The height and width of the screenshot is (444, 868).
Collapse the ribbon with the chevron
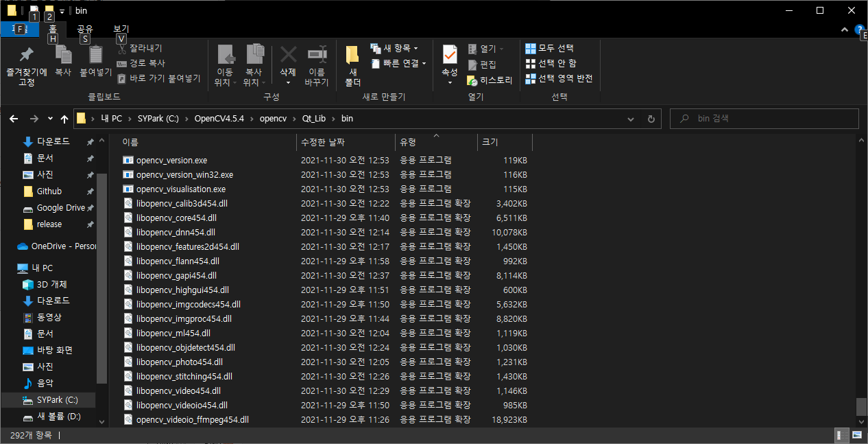[x=844, y=30]
